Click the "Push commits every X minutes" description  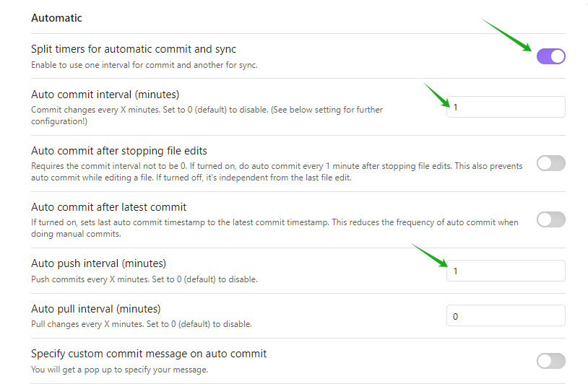144,279
